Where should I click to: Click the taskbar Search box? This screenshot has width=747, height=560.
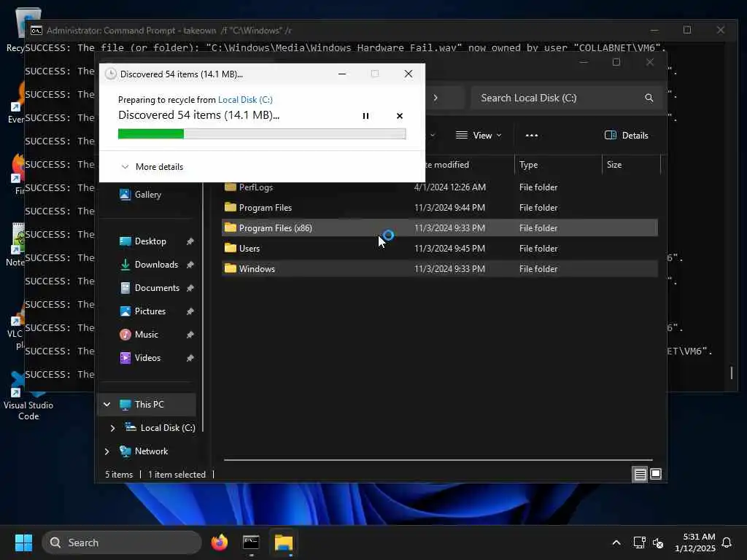point(122,542)
